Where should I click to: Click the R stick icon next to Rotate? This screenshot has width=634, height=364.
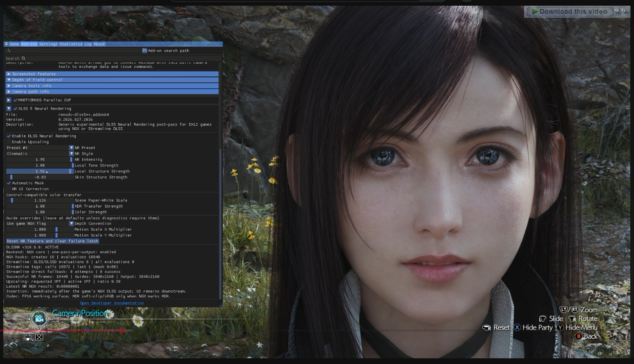pyautogui.click(x=573, y=318)
